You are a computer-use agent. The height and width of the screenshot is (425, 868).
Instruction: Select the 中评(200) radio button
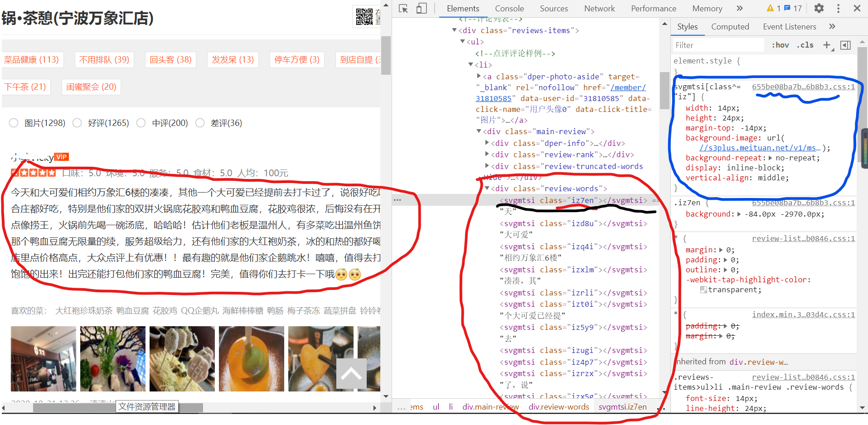click(x=141, y=123)
